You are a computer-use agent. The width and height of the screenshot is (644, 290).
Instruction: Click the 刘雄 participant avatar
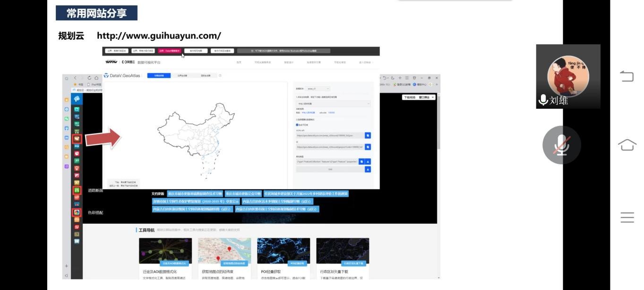pyautogui.click(x=568, y=76)
